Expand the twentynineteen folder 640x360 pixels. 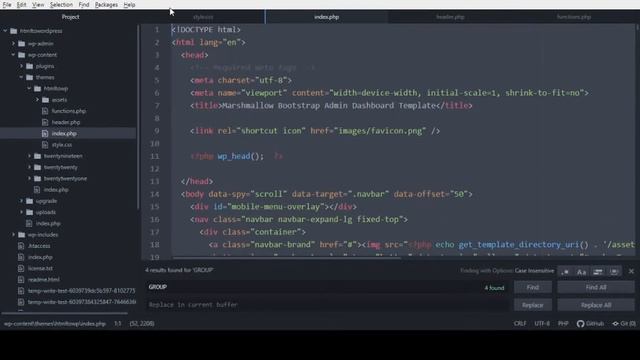(29, 156)
